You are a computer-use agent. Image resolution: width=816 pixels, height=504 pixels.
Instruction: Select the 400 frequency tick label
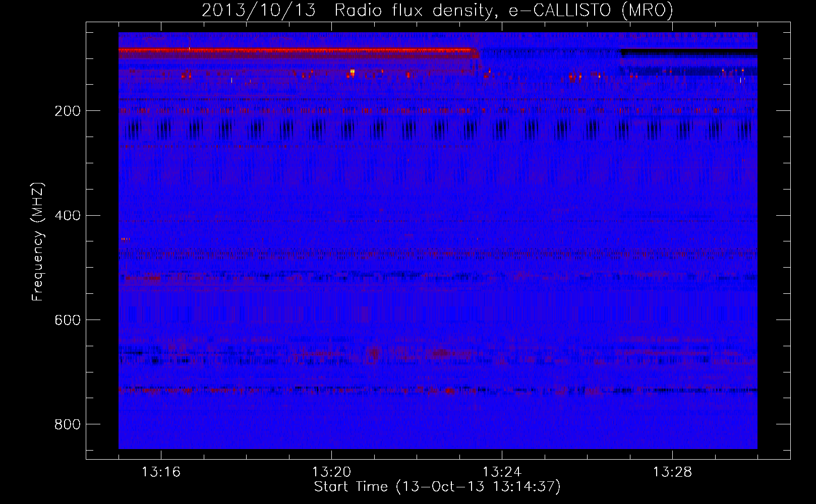(x=67, y=216)
